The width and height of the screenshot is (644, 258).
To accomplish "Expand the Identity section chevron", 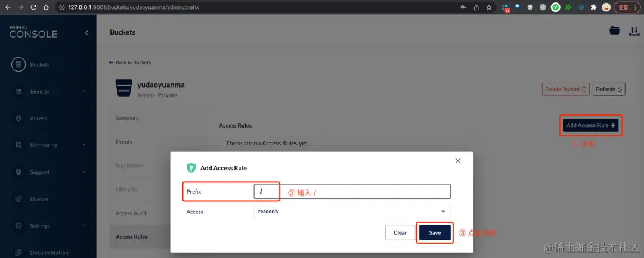I will click(x=83, y=92).
